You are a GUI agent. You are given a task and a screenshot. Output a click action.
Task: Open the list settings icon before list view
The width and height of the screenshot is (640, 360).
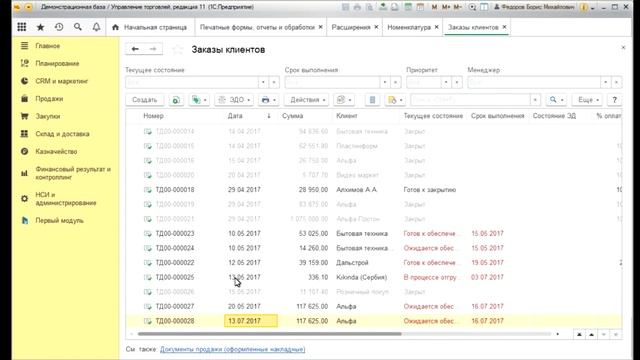[372, 100]
